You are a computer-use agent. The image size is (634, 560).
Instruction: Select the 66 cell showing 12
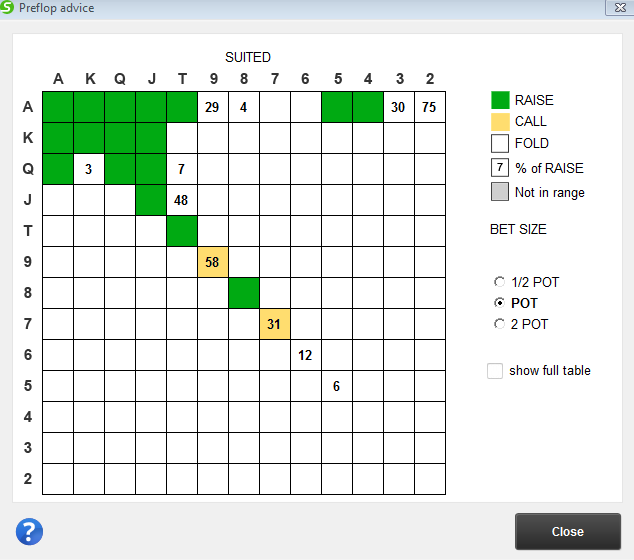(306, 355)
